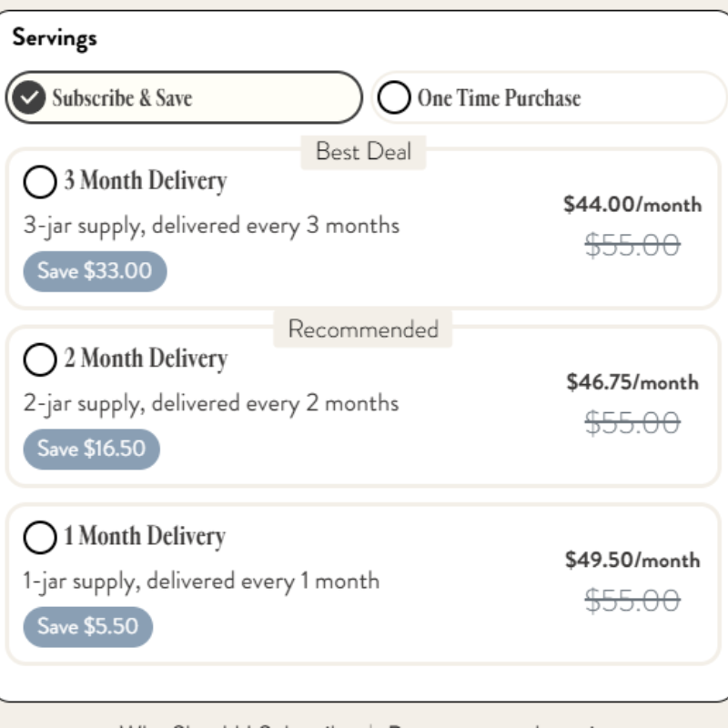
Task: Click the 2-jar supply description text
Action: coord(211,403)
